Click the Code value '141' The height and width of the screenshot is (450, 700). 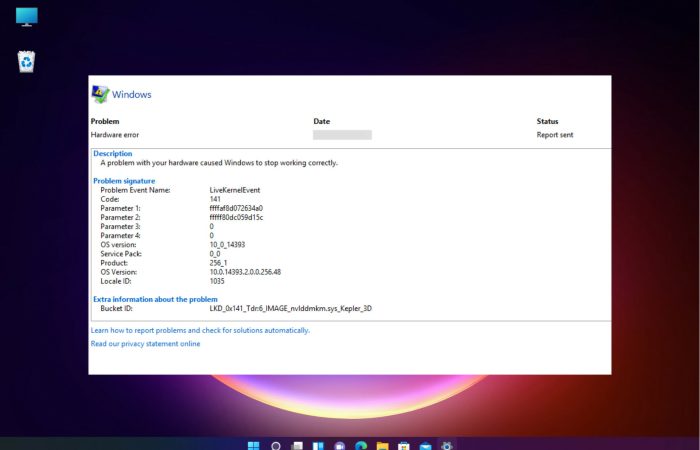point(215,199)
